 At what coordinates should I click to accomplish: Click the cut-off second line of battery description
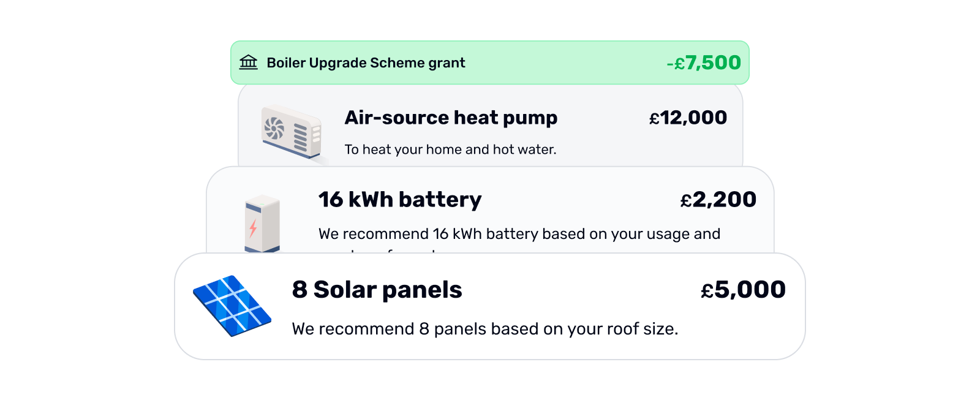pos(392,250)
